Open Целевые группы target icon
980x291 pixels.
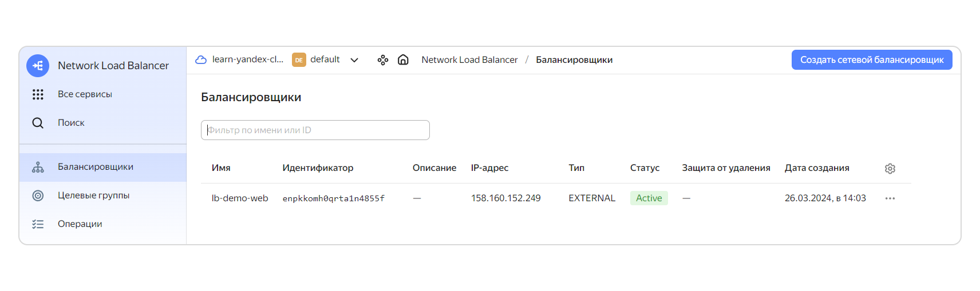38,196
